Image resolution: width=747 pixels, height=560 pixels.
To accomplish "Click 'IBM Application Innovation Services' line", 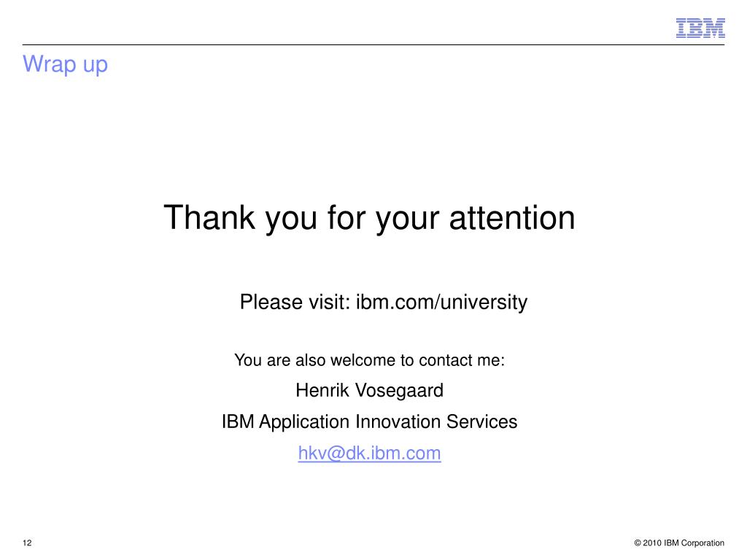I will click(x=369, y=422).
